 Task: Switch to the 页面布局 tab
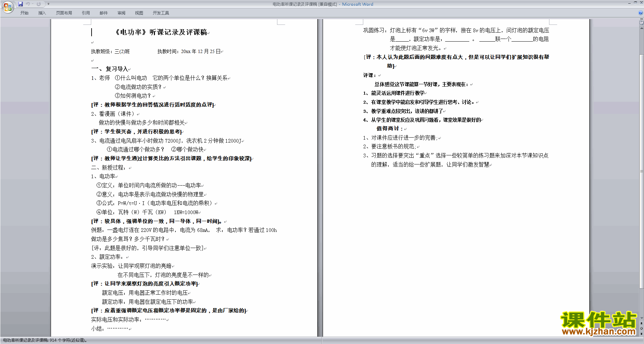click(x=64, y=13)
